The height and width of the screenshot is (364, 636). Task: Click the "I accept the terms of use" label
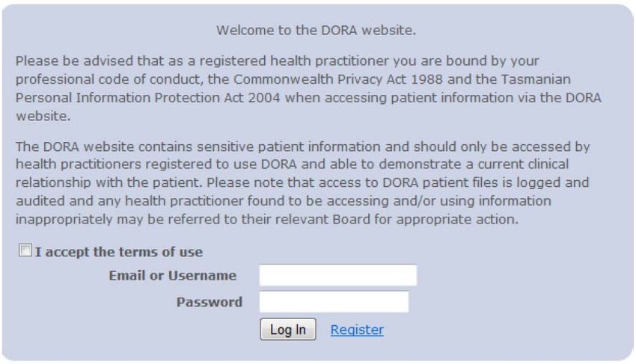[x=119, y=252]
